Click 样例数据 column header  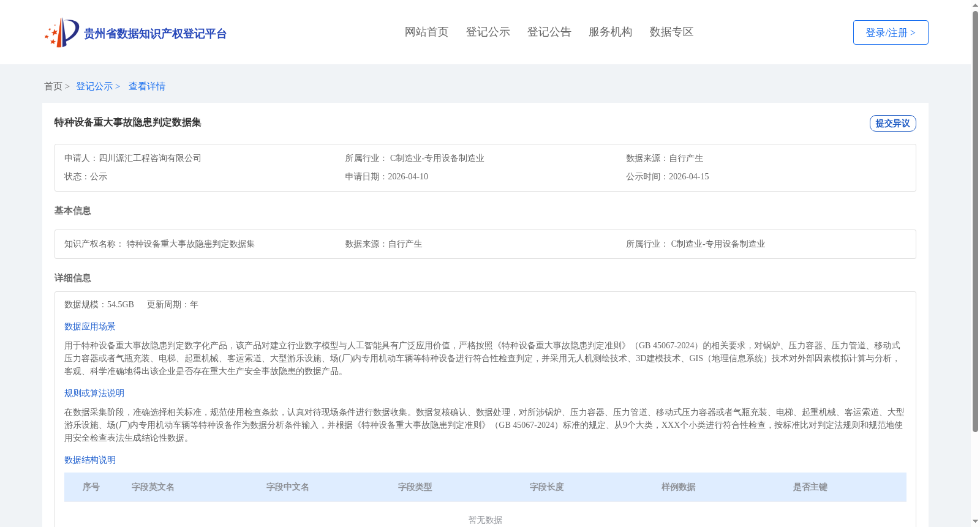(679, 487)
